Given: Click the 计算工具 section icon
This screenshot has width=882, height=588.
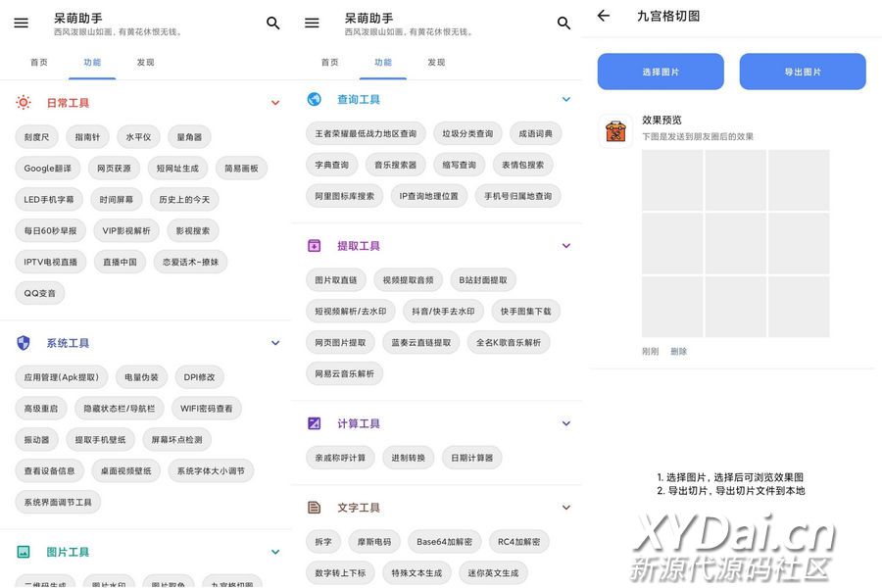Looking at the screenshot, I should [x=315, y=423].
